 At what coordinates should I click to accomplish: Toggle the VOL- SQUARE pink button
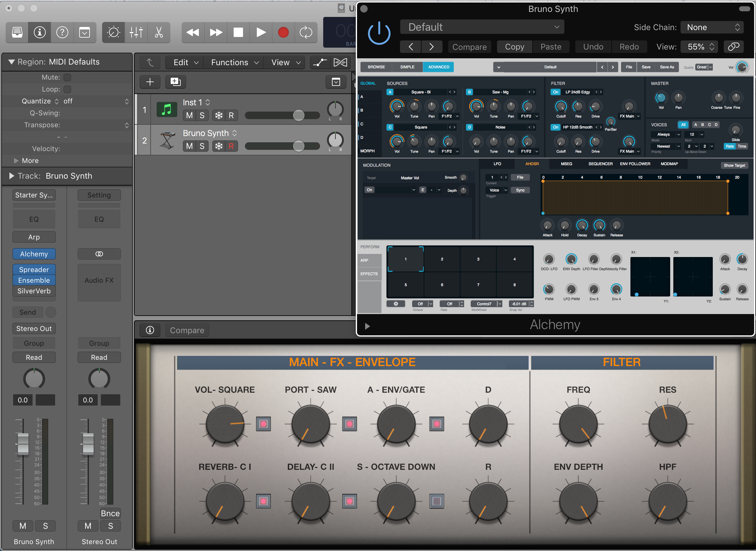click(x=263, y=424)
